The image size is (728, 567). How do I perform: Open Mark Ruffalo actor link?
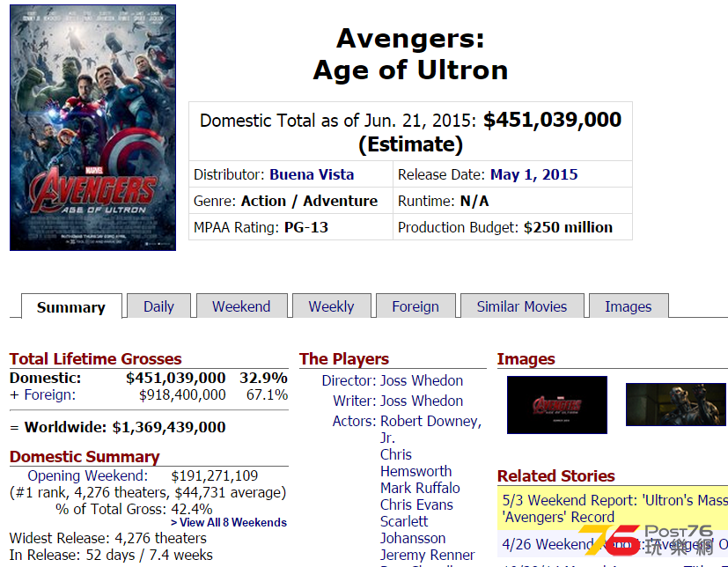coord(420,488)
